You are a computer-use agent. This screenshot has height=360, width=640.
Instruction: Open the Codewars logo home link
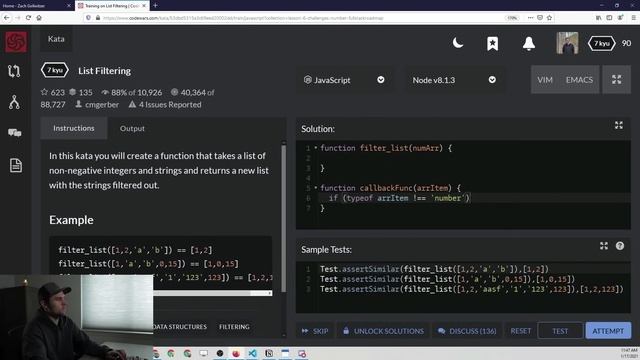[x=16, y=42]
